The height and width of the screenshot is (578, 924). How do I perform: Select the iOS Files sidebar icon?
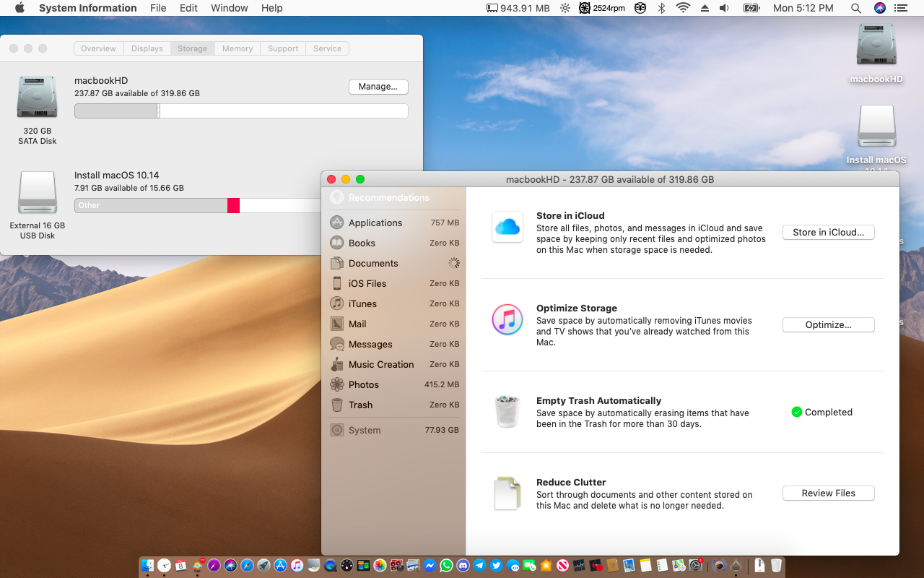pos(336,283)
